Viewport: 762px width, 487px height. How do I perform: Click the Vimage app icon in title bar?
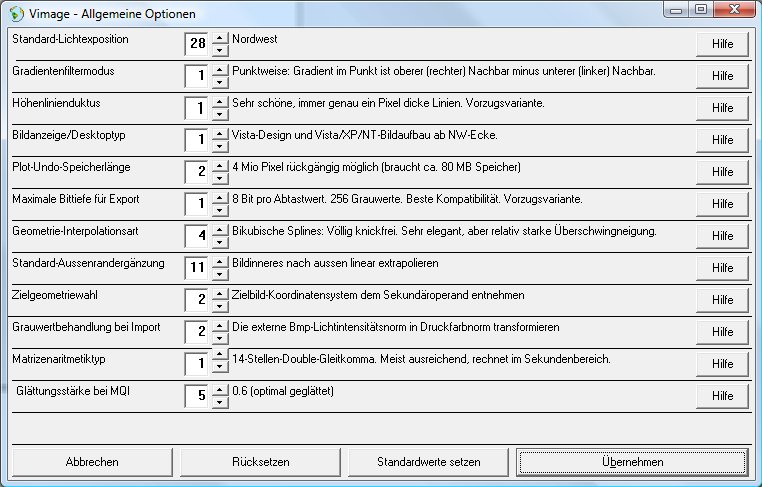tap(15, 14)
